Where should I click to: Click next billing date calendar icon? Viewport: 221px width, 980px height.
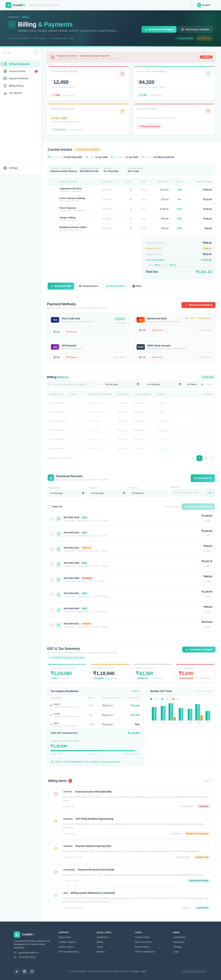coord(122,111)
